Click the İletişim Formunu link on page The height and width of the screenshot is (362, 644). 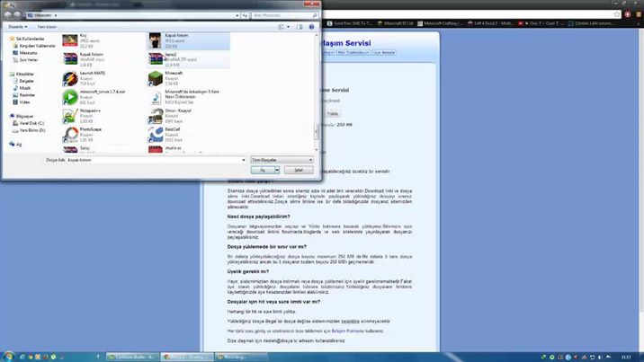click(x=348, y=331)
